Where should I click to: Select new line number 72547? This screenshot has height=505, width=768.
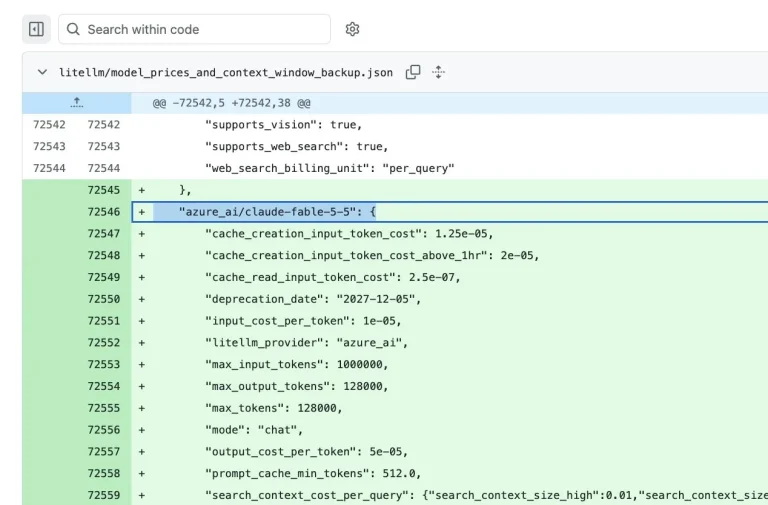(x=104, y=234)
